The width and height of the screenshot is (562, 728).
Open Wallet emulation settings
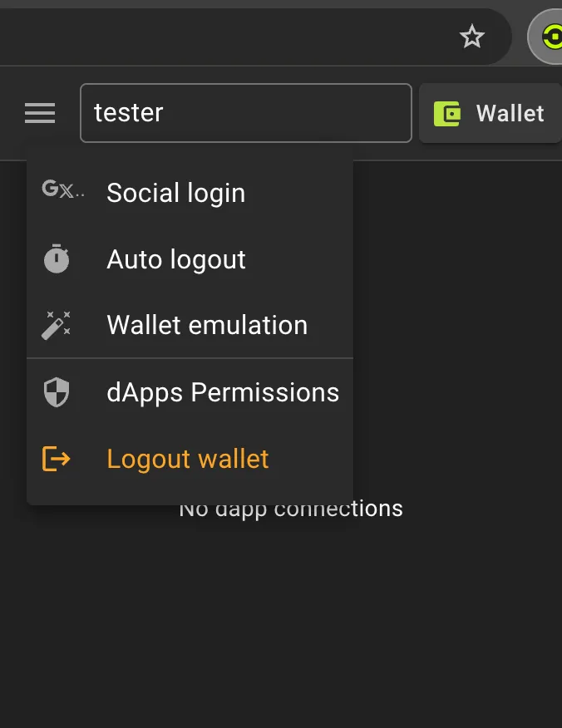(x=207, y=325)
